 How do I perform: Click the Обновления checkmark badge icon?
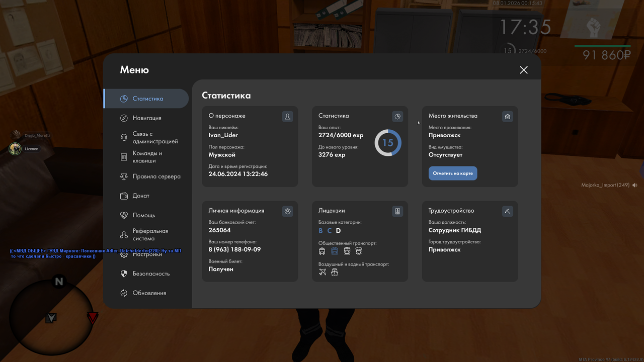click(x=124, y=293)
